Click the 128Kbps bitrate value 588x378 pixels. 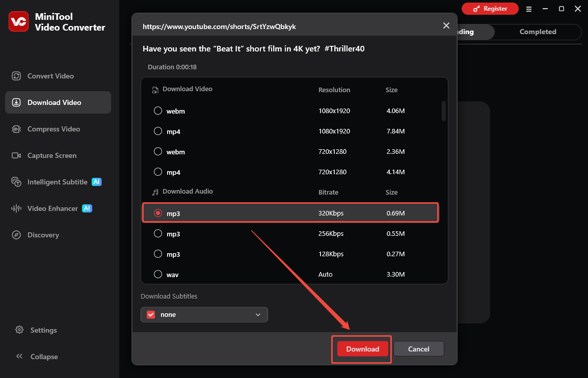point(331,254)
